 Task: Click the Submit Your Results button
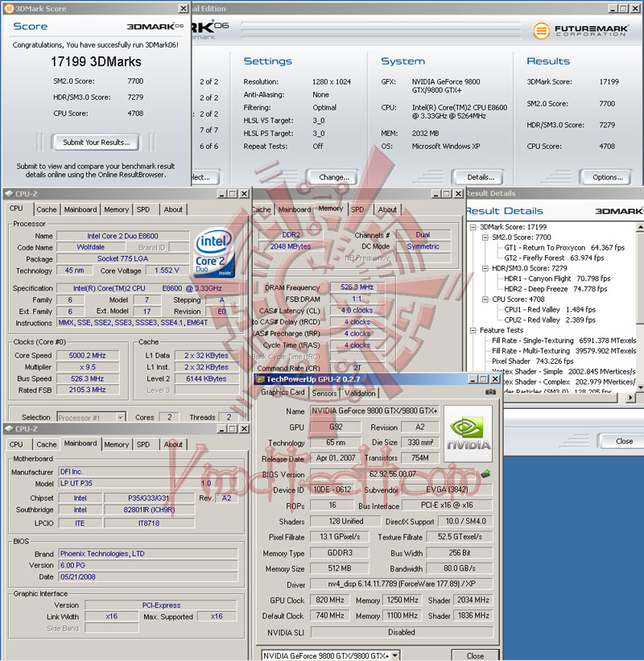(96, 143)
